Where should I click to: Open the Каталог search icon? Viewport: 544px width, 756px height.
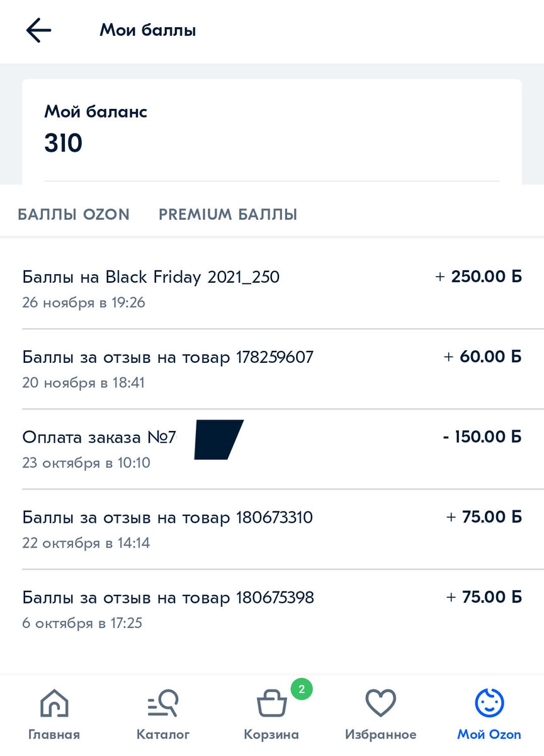pos(163,703)
